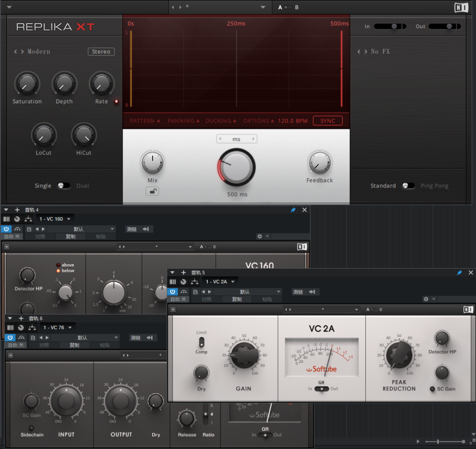Expand track 5 window menu triangle
The width and height of the screenshot is (476, 449).
click(x=172, y=273)
